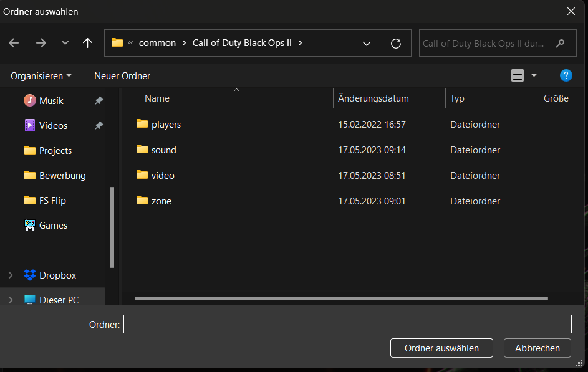588x372 pixels.
Task: Unpin Musik via its pin icon
Action: (x=99, y=100)
